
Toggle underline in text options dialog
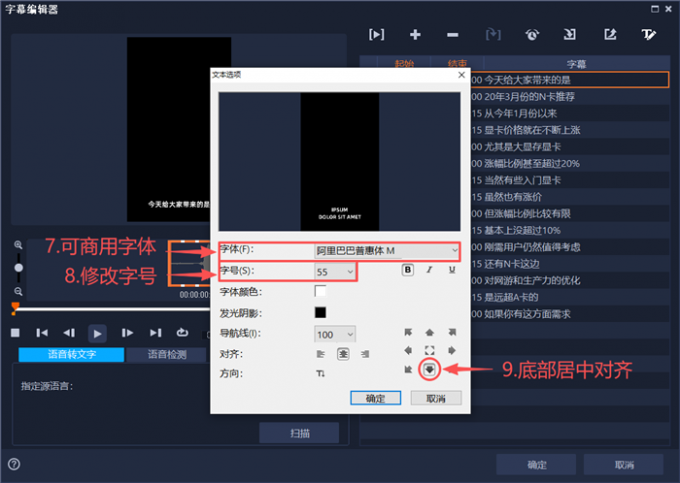pos(452,270)
